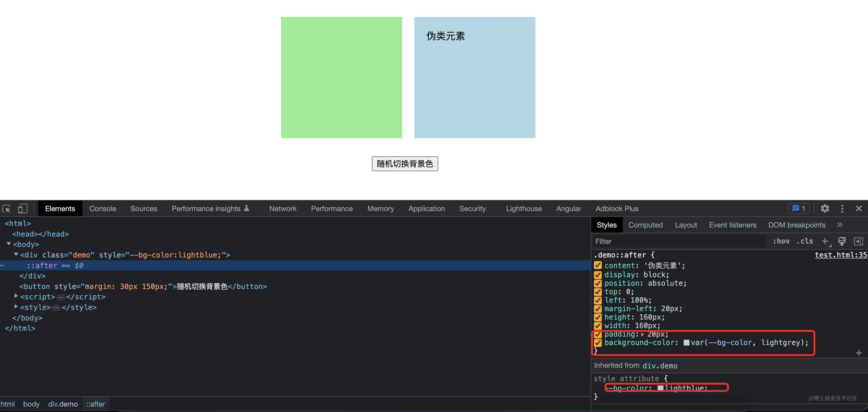Open the Event listeners pane tab
Image resolution: width=868 pixels, height=412 pixels.
click(732, 225)
